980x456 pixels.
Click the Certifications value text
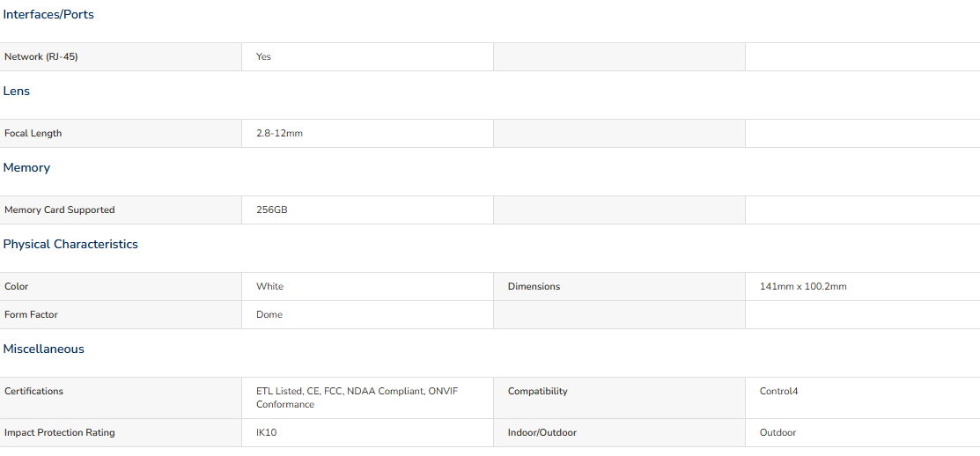[357, 398]
